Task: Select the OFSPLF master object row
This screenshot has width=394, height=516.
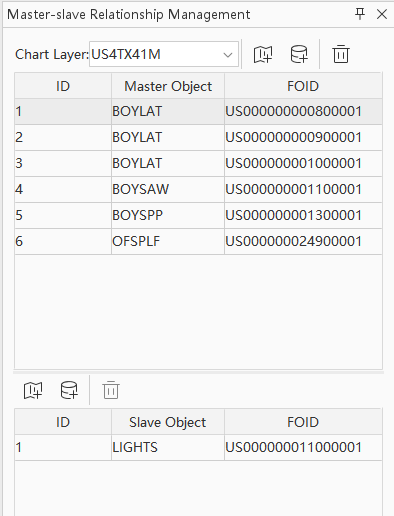Action: point(198,241)
